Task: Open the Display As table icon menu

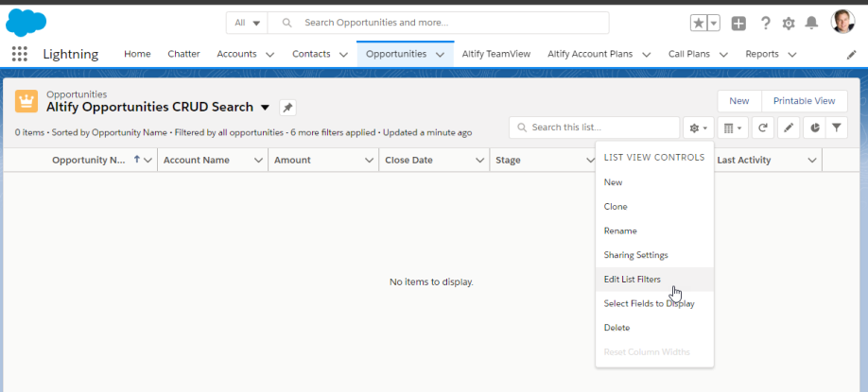Action: [733, 128]
